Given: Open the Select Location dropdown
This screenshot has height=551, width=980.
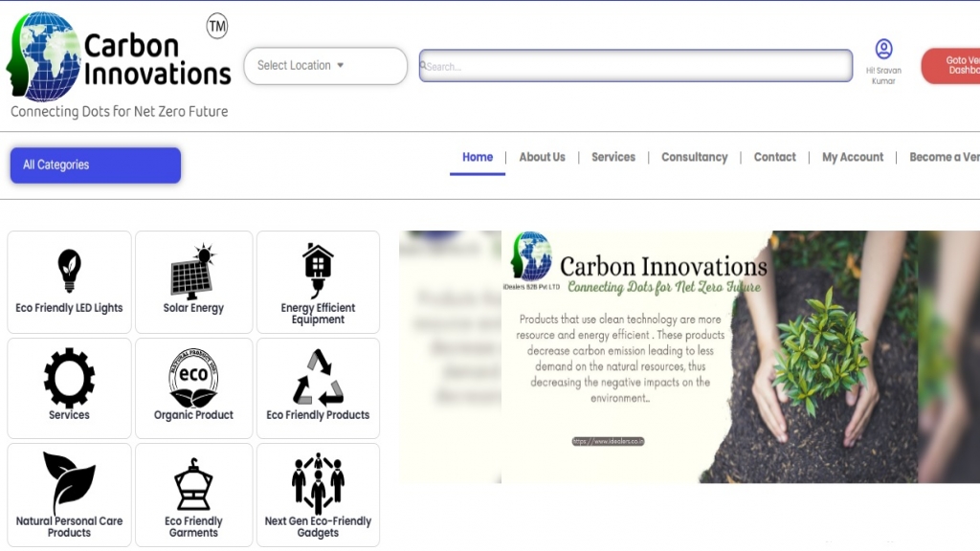Looking at the screenshot, I should pyautogui.click(x=325, y=66).
